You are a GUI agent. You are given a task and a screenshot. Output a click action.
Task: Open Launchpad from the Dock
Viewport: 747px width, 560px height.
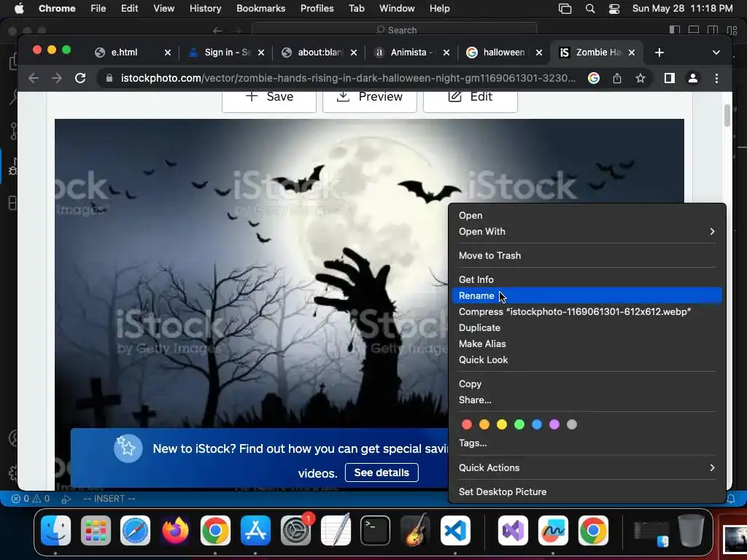pyautogui.click(x=96, y=530)
